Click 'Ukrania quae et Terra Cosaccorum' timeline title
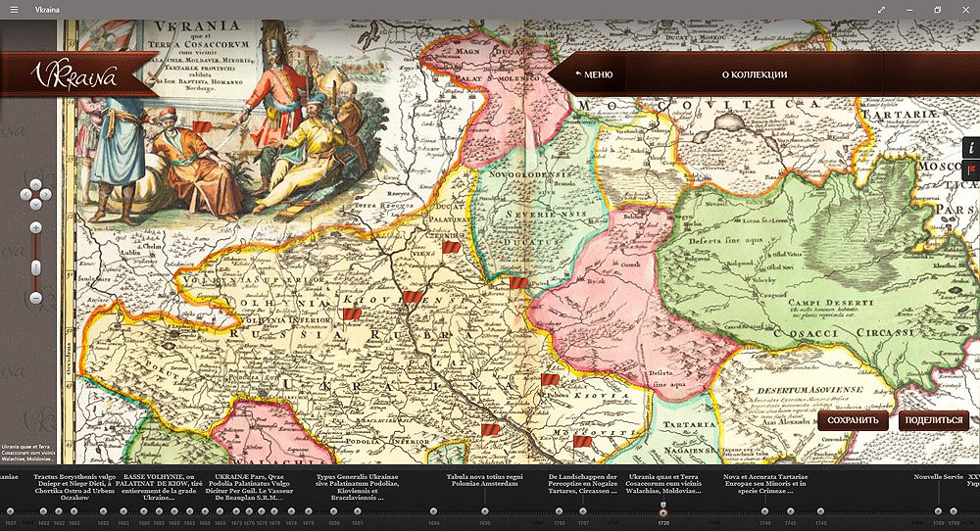Image resolution: width=980 pixels, height=531 pixels. coord(665,484)
